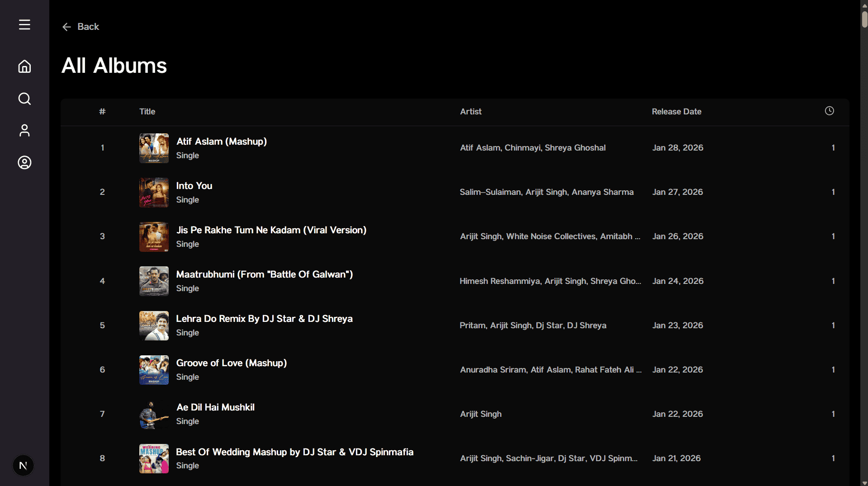Open the Ae Dil Hai Mushkil single

click(x=215, y=407)
